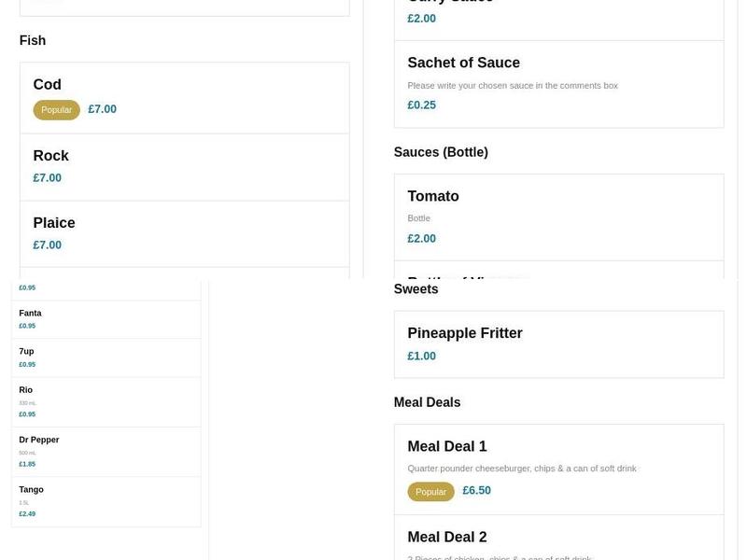
Task: Click the Sweets section heading
Action: tap(416, 289)
